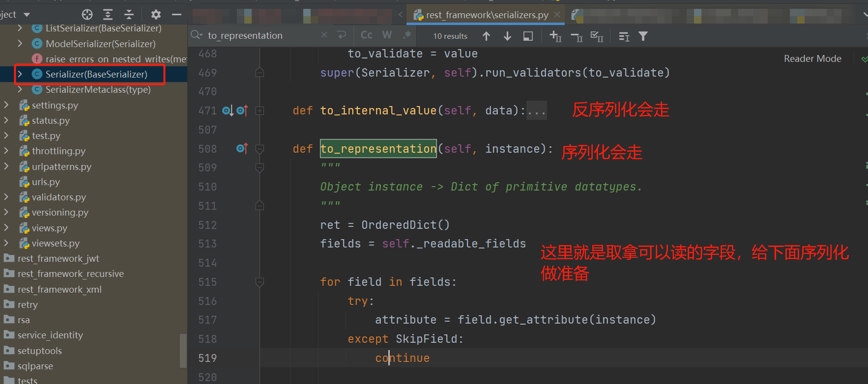This screenshot has height=384, width=868.
Task: Click the override gutter icon on line 508
Action: pyautogui.click(x=242, y=148)
